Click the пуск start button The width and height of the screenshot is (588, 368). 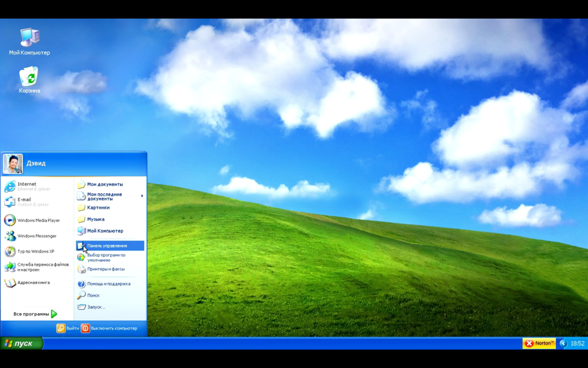point(21,343)
